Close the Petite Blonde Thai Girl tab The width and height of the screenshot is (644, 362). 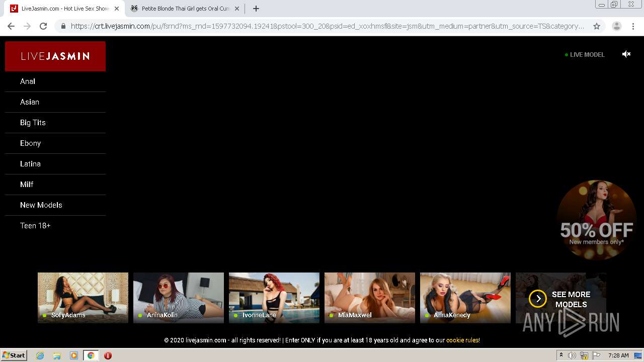pos(237,9)
